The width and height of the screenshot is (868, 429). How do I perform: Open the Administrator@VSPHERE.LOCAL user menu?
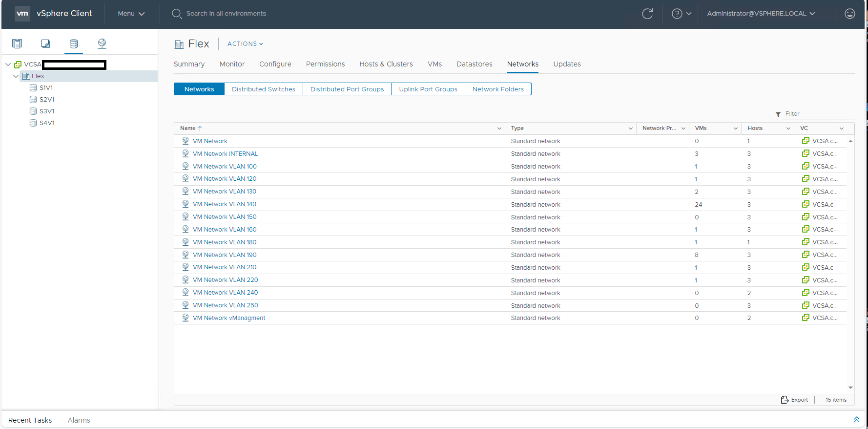click(x=761, y=14)
